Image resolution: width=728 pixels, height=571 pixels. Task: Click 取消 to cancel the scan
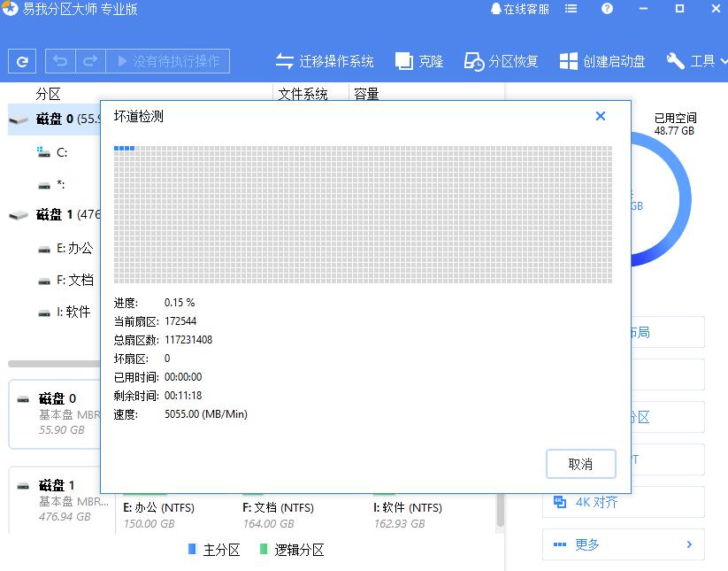pos(580,464)
